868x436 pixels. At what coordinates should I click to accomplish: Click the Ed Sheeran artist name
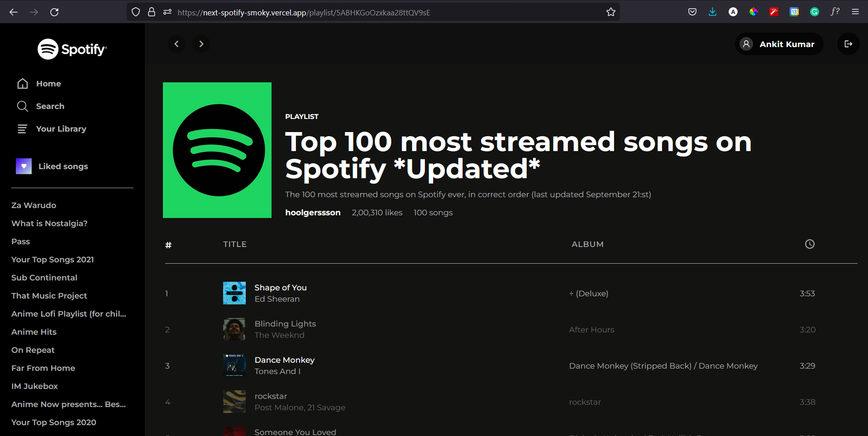[x=277, y=299]
